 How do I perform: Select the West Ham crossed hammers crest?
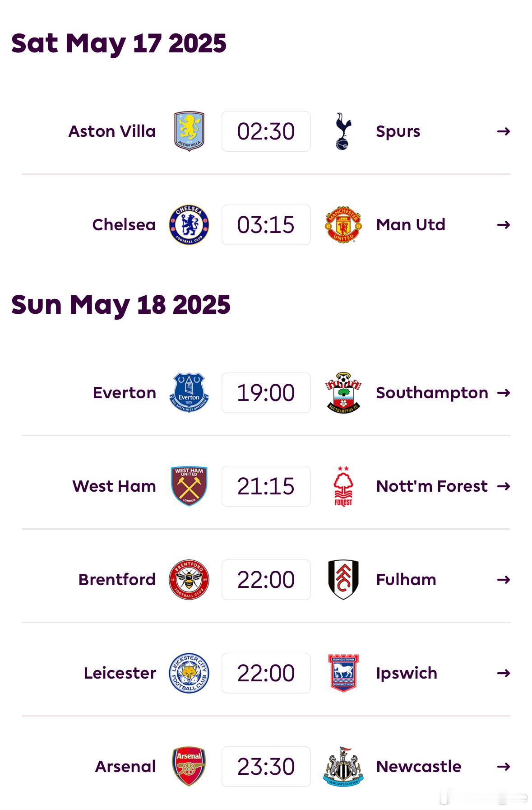(x=189, y=486)
